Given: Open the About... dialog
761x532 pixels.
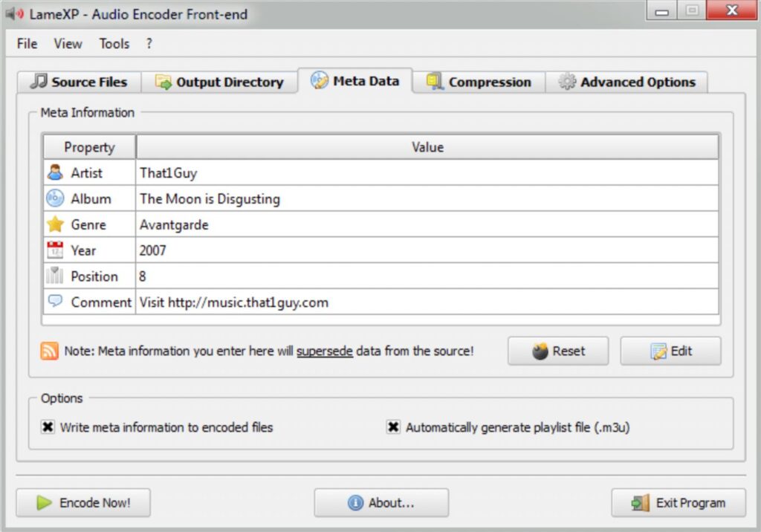Looking at the screenshot, I should 381,503.
